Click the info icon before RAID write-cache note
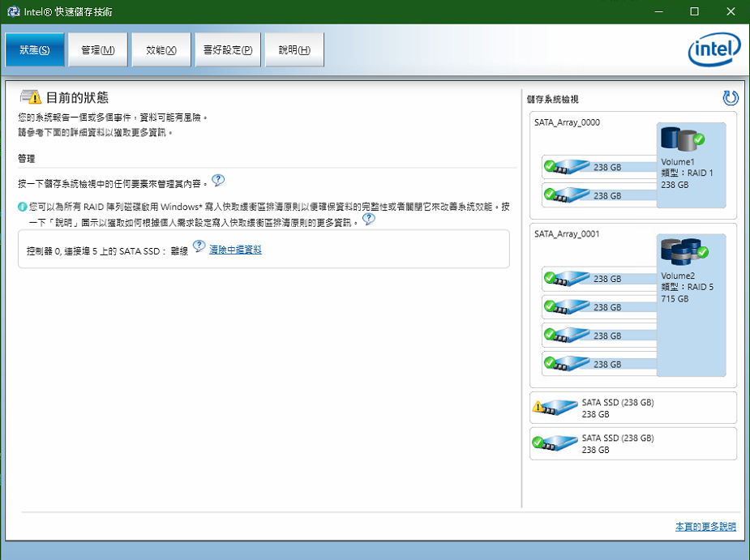Viewport: 750px width, 560px height. (x=23, y=207)
